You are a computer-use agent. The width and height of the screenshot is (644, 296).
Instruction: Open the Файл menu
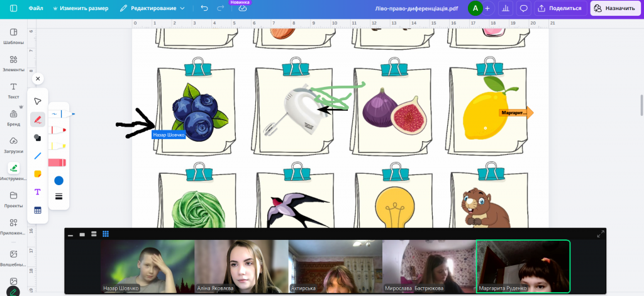(x=36, y=9)
